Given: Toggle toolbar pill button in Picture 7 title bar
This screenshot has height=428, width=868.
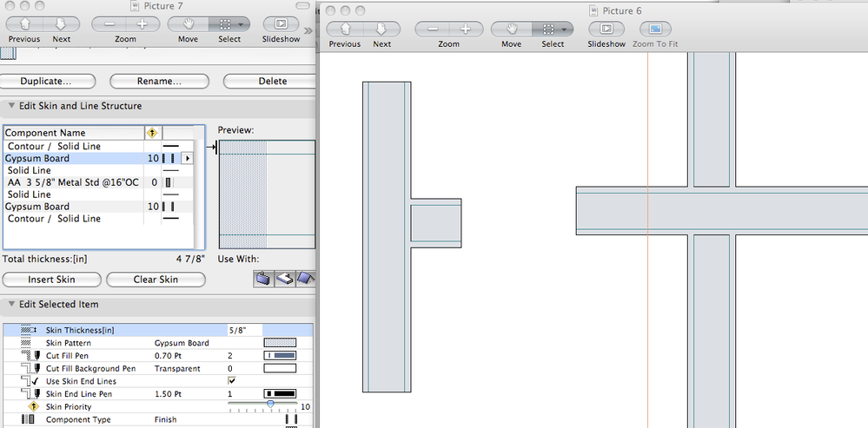Looking at the screenshot, I should (303, 5).
